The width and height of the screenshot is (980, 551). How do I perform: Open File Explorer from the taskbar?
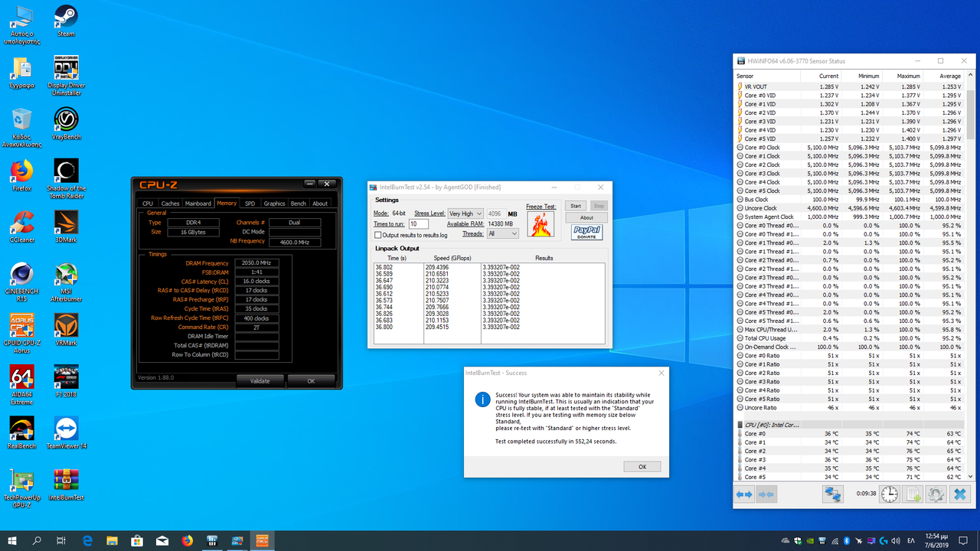point(113,540)
